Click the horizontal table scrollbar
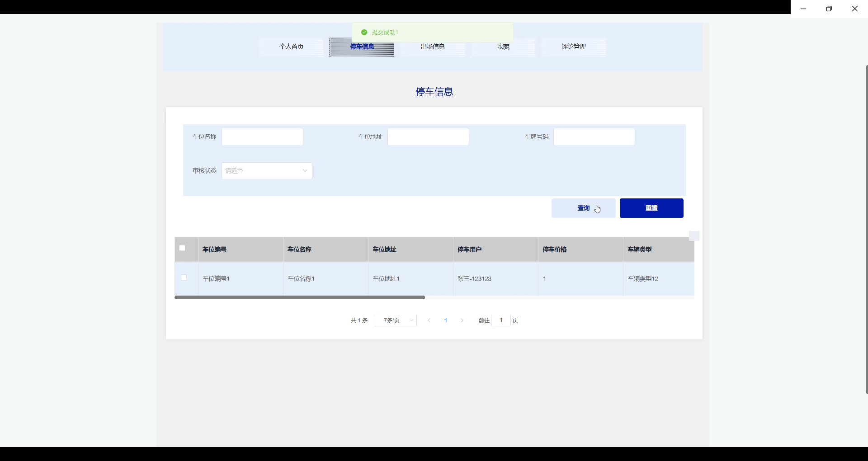The height and width of the screenshot is (461, 868). tap(300, 297)
